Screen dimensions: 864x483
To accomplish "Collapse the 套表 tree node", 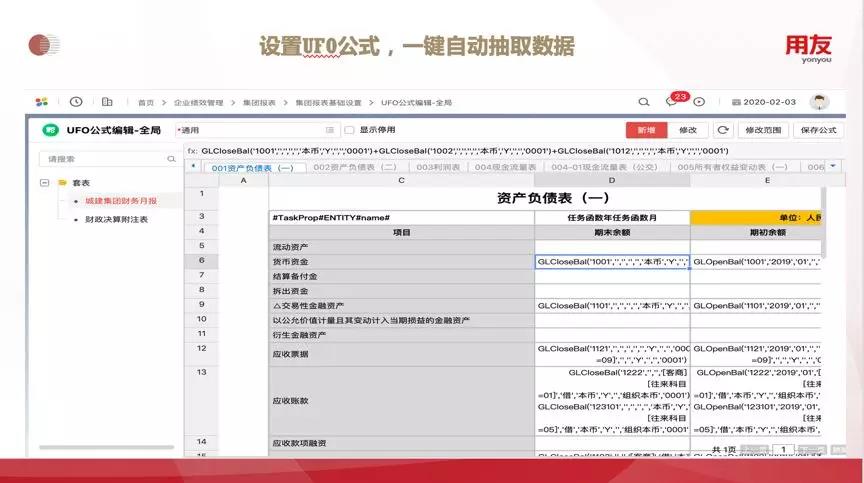I will 45,183.
